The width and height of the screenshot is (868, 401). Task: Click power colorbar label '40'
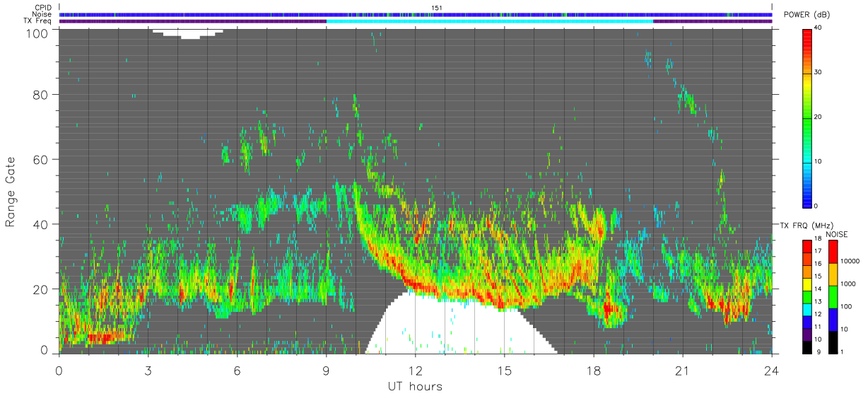(x=819, y=28)
